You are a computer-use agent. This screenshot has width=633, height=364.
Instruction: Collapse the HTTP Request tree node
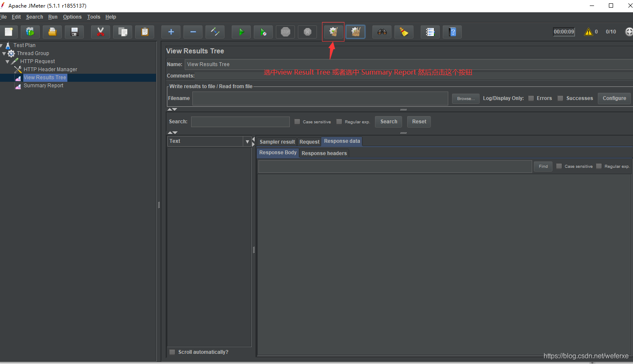[x=8, y=61]
